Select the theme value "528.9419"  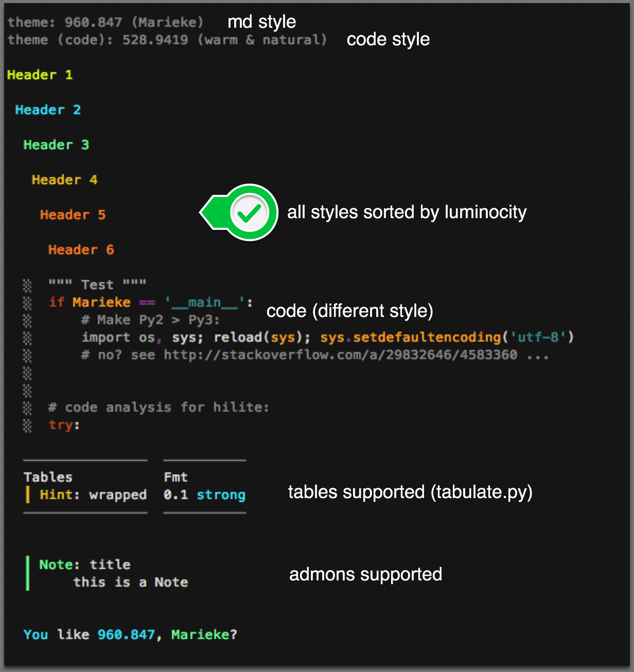[154, 40]
